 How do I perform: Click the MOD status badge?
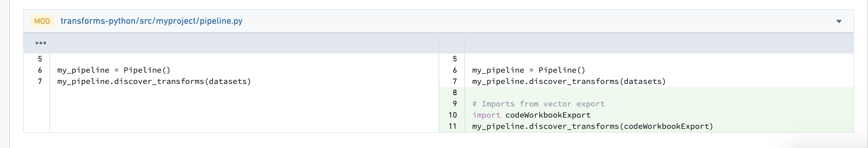(42, 21)
